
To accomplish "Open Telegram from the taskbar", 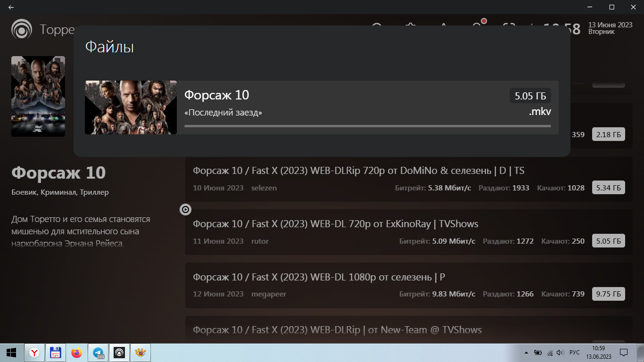I will pos(98,353).
